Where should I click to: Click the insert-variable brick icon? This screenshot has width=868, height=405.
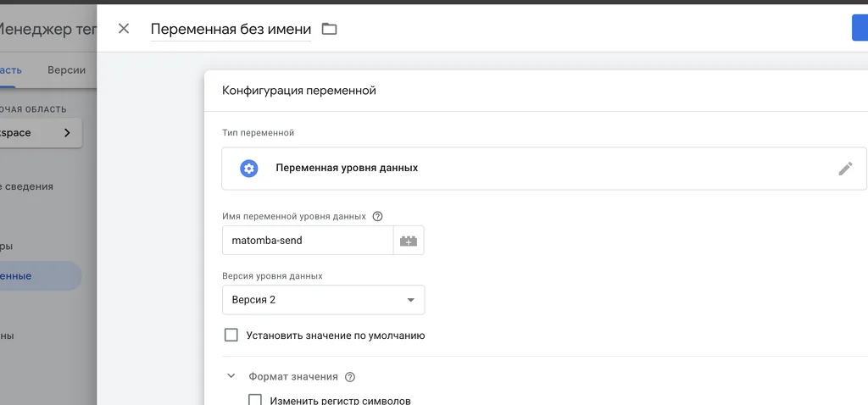point(409,241)
